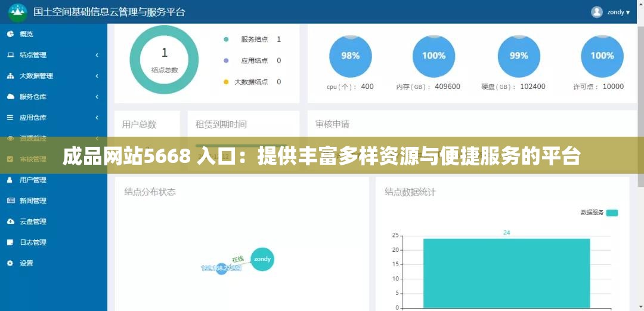The height and width of the screenshot is (311, 644).
Task: Click the platform title 国土空间基础信息云管理与服务平台
Action: pyautogui.click(x=109, y=12)
